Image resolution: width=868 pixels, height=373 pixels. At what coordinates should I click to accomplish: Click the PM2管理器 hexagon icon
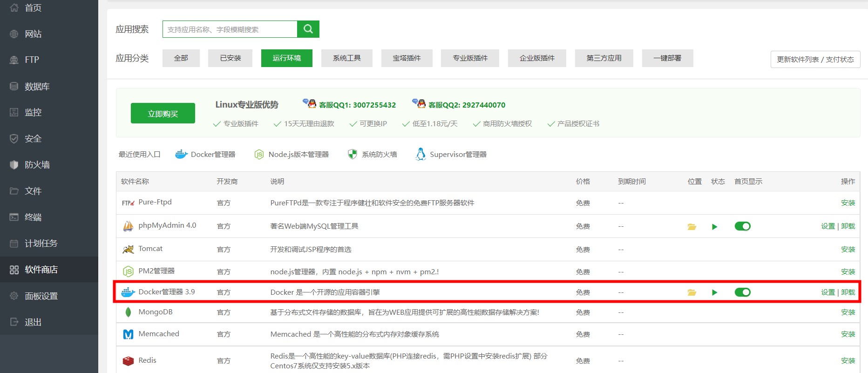click(x=128, y=271)
